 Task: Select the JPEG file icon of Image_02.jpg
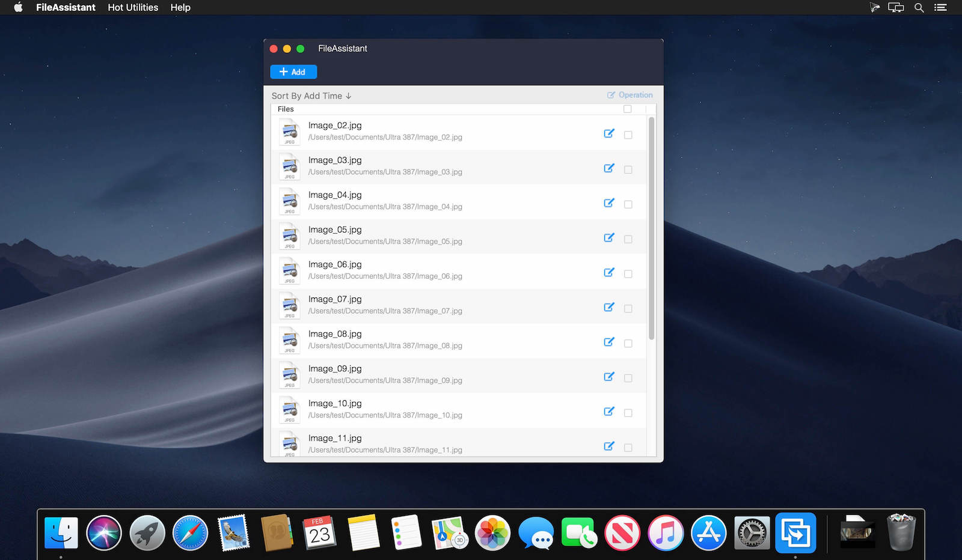(x=290, y=132)
